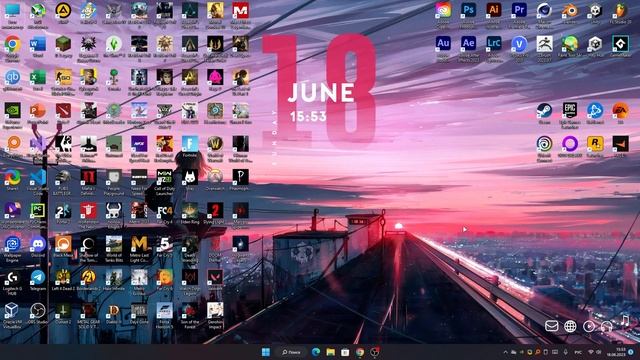Open Adobe Illustrator shortcut
Viewport: 640px width, 360px height.
(x=494, y=11)
